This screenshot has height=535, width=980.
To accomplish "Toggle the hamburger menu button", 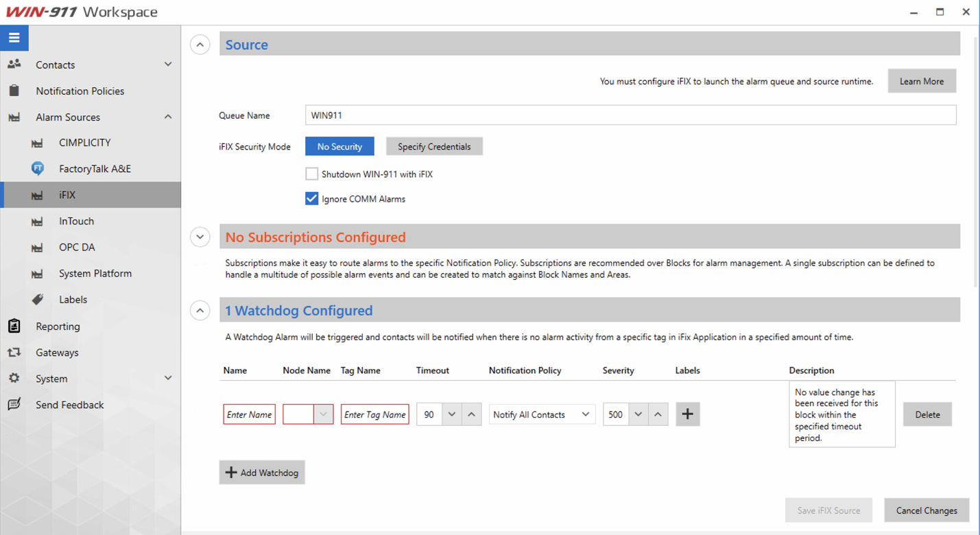I will (x=14, y=38).
